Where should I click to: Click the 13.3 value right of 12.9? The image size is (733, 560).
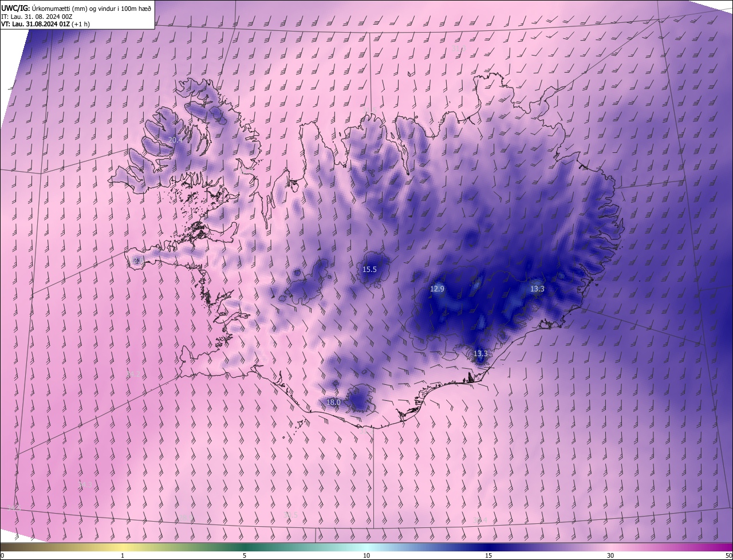coord(537,289)
